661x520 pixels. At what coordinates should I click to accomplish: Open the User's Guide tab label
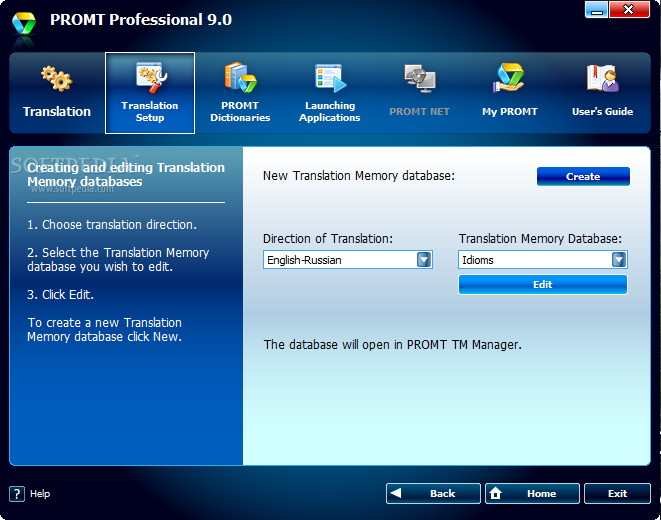click(602, 111)
